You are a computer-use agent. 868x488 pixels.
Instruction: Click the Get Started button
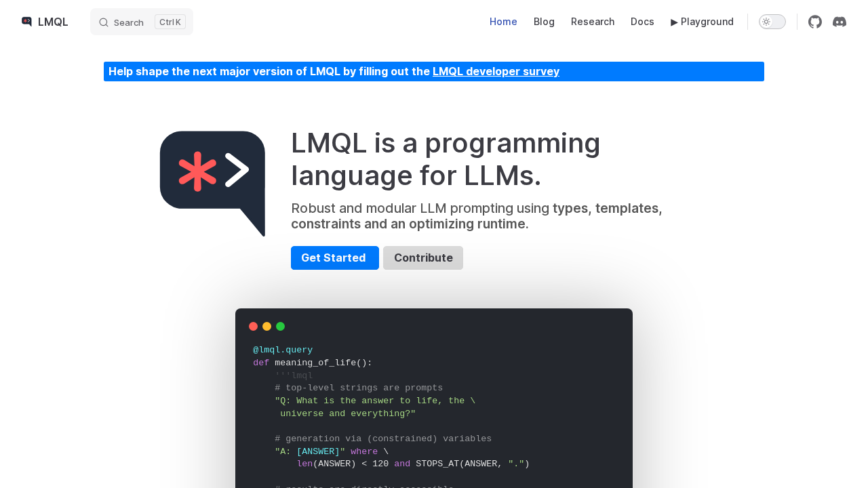click(x=334, y=258)
